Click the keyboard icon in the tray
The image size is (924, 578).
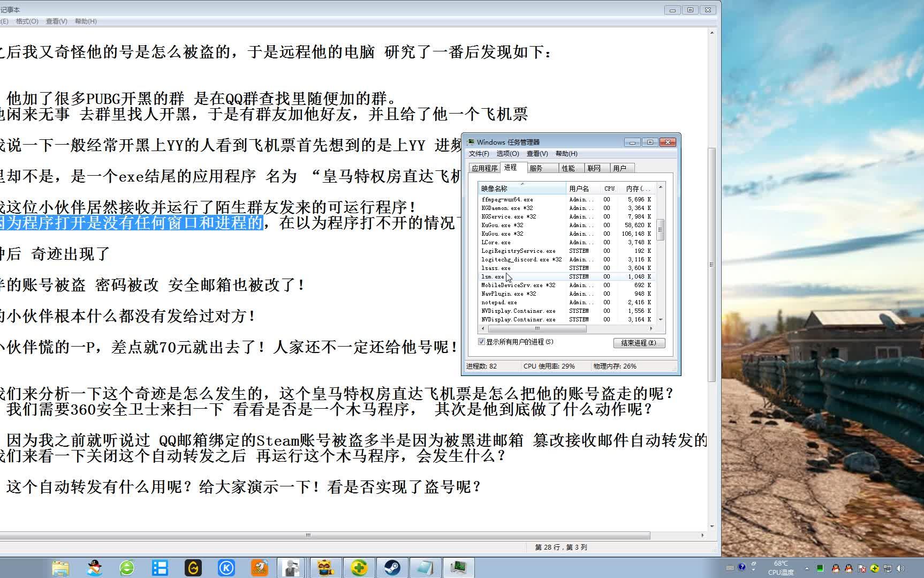[x=730, y=568]
